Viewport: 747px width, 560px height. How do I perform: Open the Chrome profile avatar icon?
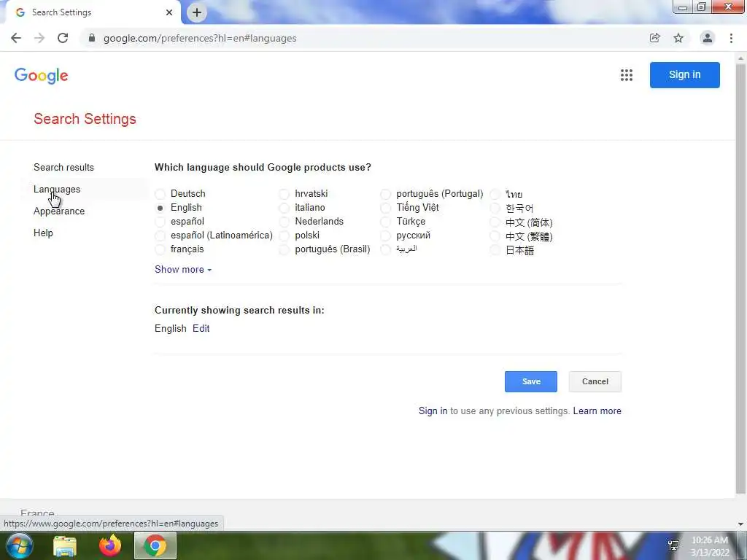708,38
